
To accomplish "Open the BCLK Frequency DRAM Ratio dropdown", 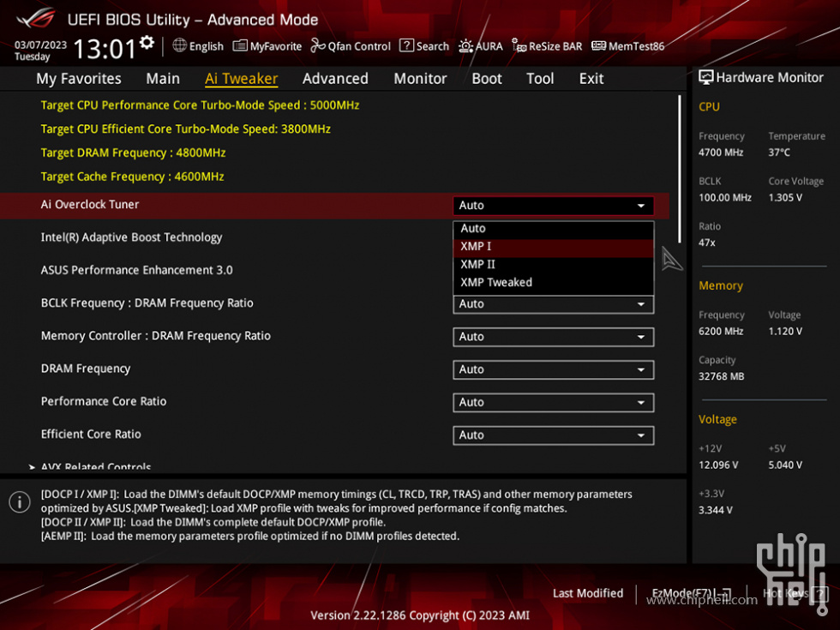I will pyautogui.click(x=553, y=304).
